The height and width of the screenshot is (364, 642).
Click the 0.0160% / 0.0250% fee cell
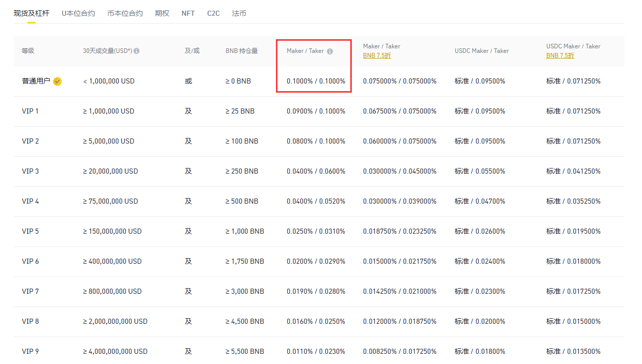point(316,321)
